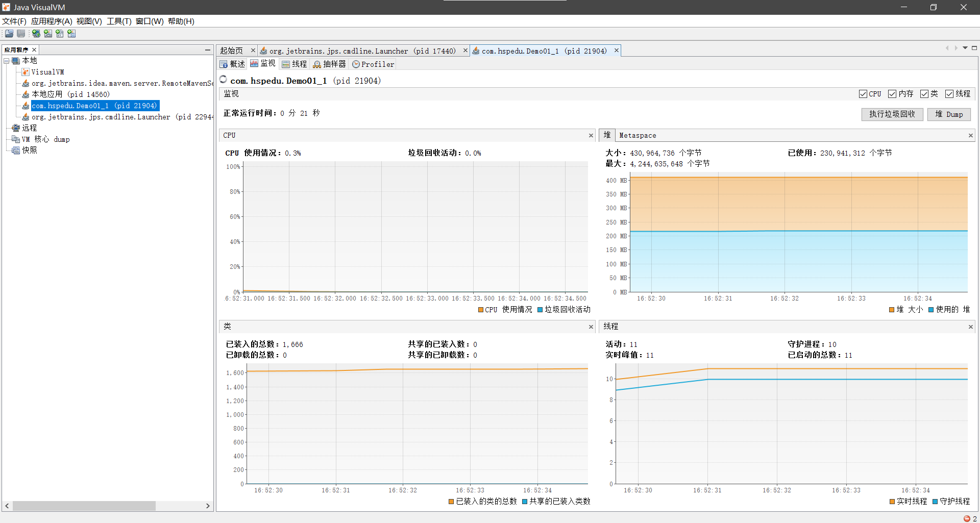Click the Save snapshot toolbar icon
The width and height of the screenshot is (980, 523).
coord(21,34)
